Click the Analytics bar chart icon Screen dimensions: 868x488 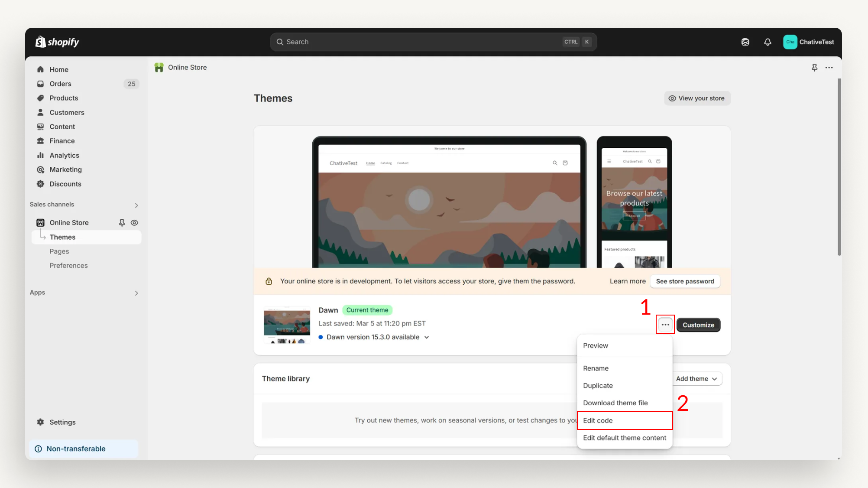(x=41, y=155)
